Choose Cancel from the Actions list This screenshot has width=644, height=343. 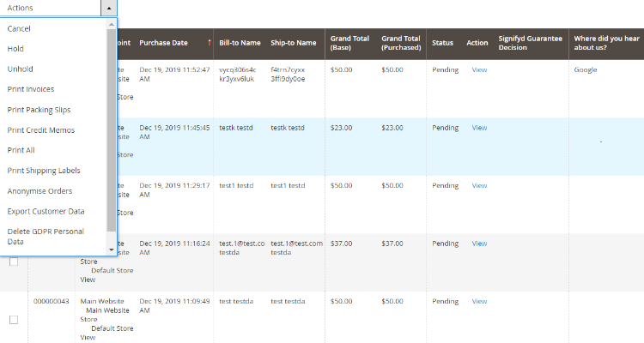(x=20, y=28)
